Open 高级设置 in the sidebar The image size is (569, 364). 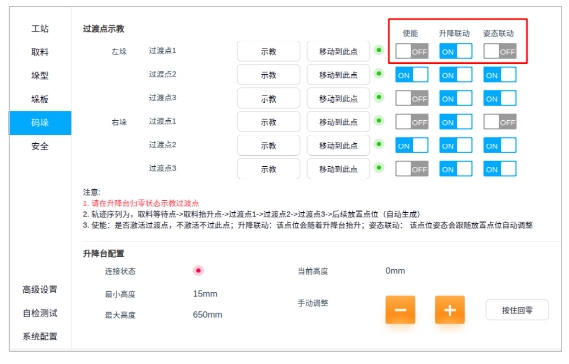pyautogui.click(x=40, y=290)
